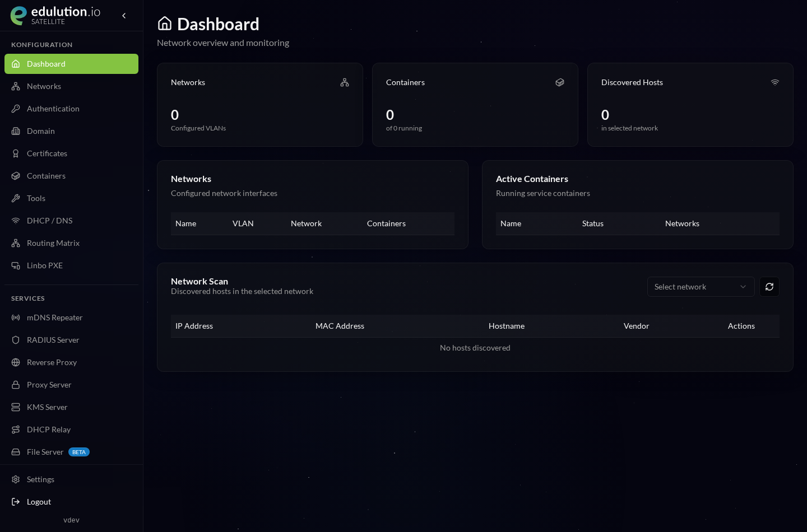807x532 pixels.
Task: Click the DHCP Relay icon
Action: click(16, 430)
